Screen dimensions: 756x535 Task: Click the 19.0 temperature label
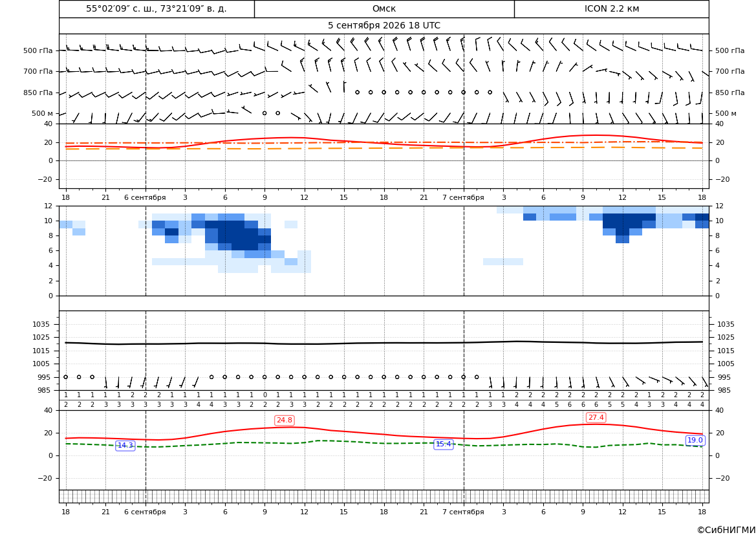695,440
